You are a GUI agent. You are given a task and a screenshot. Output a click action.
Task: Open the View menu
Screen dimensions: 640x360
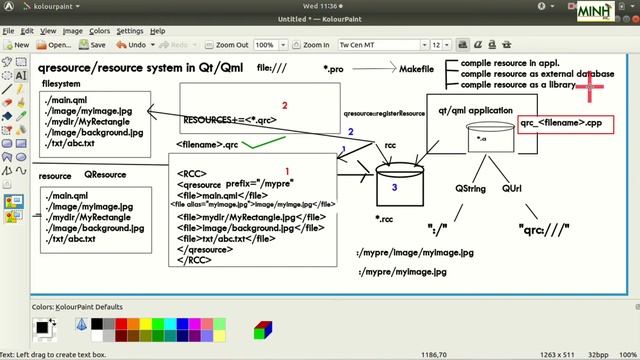pyautogui.click(x=48, y=31)
